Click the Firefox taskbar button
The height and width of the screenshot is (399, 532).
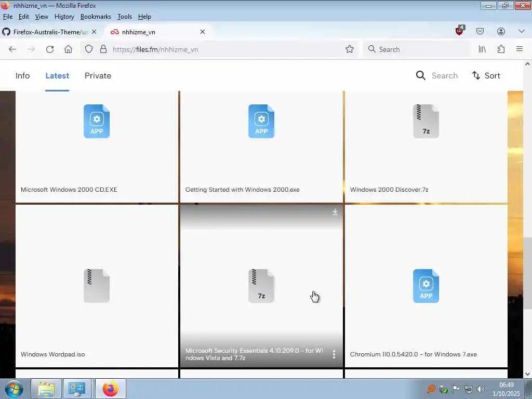tap(111, 389)
